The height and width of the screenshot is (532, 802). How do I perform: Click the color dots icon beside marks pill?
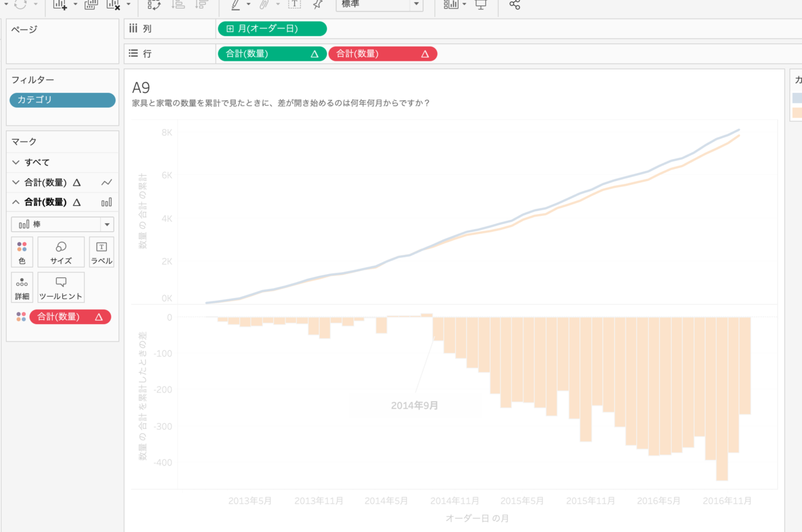pyautogui.click(x=21, y=317)
